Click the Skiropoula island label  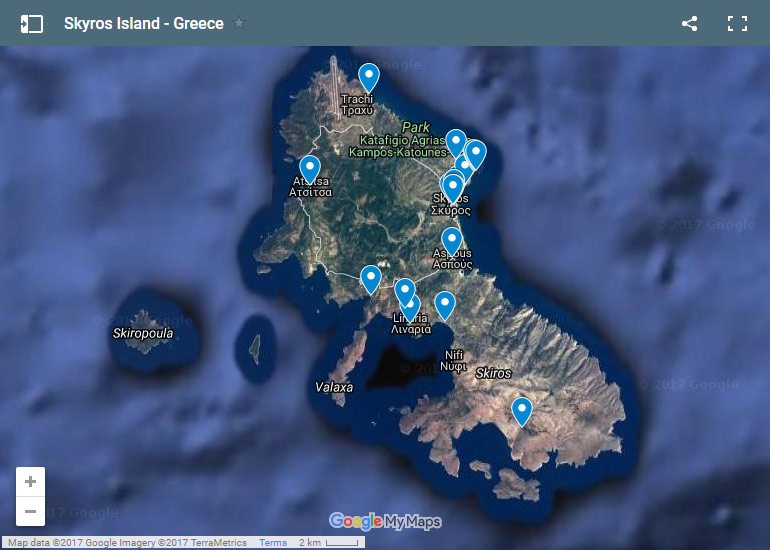point(143,333)
